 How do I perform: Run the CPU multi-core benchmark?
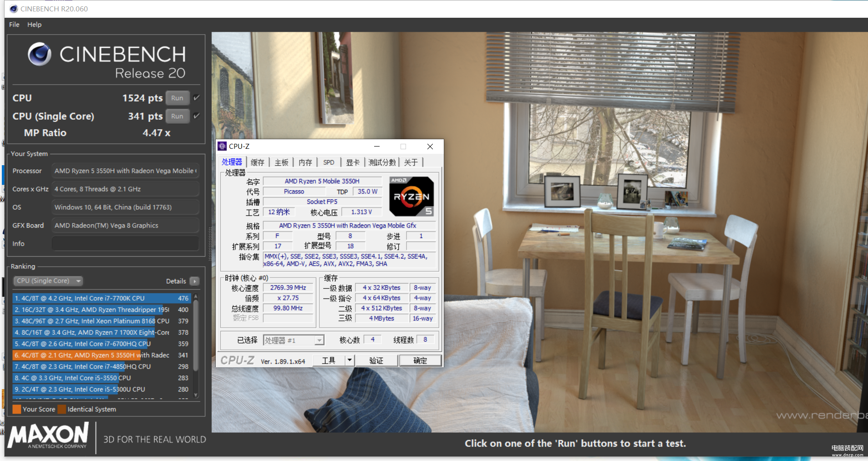[178, 98]
